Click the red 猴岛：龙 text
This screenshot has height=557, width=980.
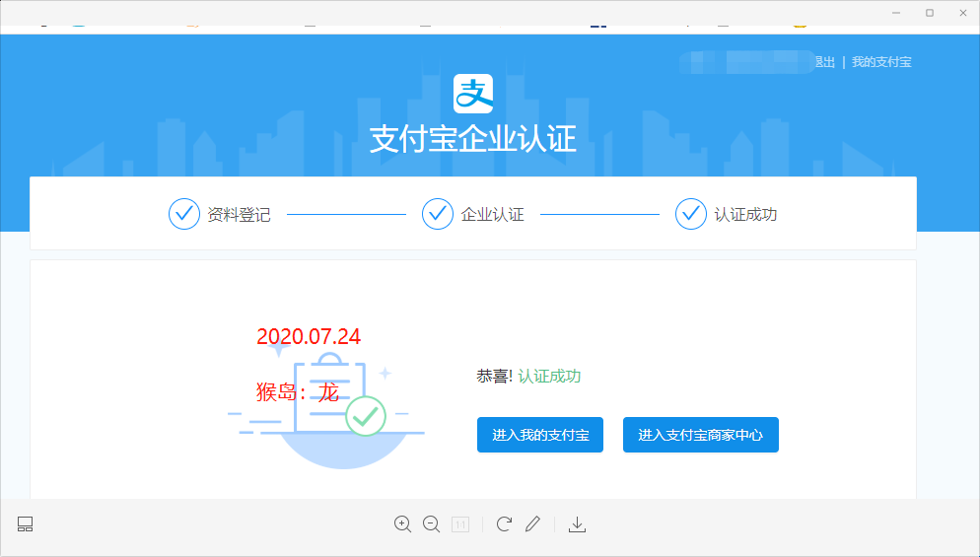tap(298, 392)
